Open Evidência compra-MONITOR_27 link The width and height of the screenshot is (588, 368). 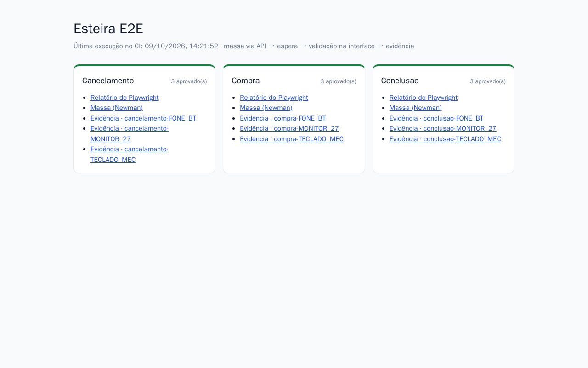tap(289, 128)
